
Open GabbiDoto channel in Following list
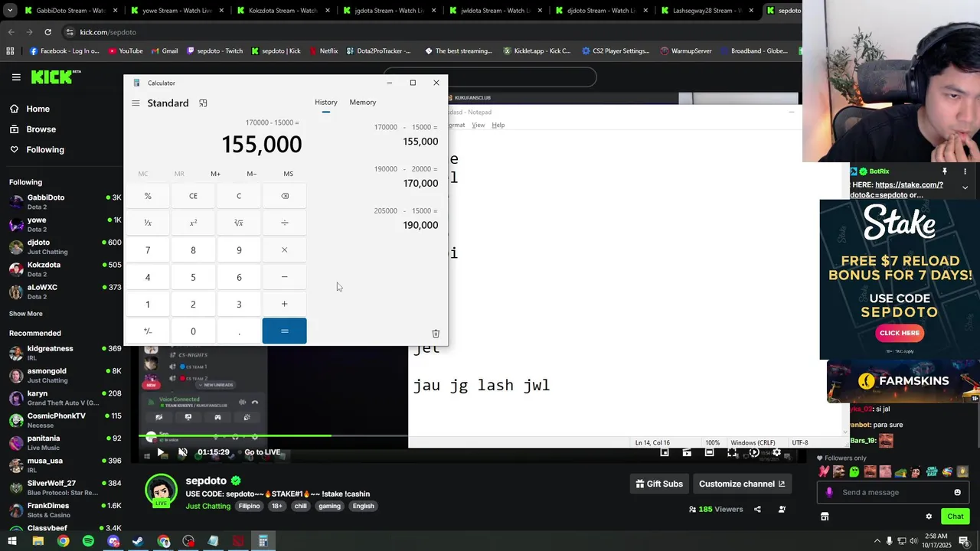tap(64, 202)
